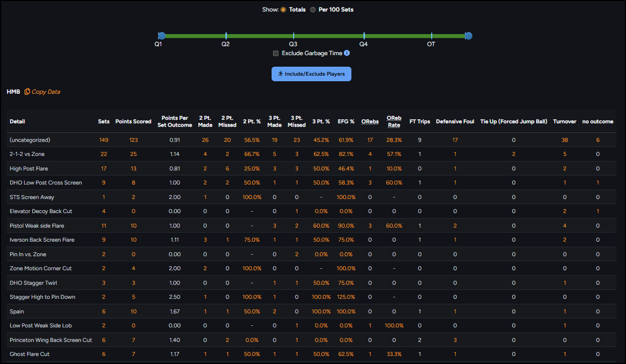Click the Q4 tick on the quarter slider
Image resolution: width=626 pixels, height=364 pixels.
coord(364,36)
